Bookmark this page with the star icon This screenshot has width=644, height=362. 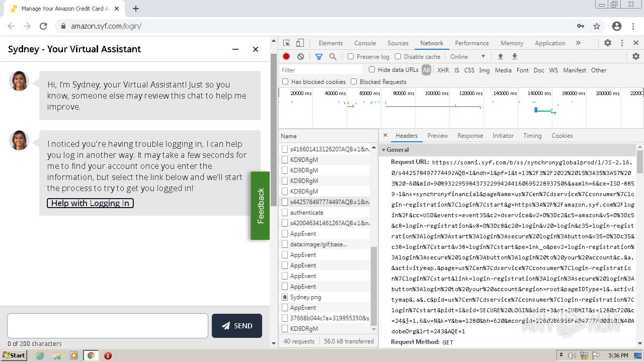click(x=597, y=26)
